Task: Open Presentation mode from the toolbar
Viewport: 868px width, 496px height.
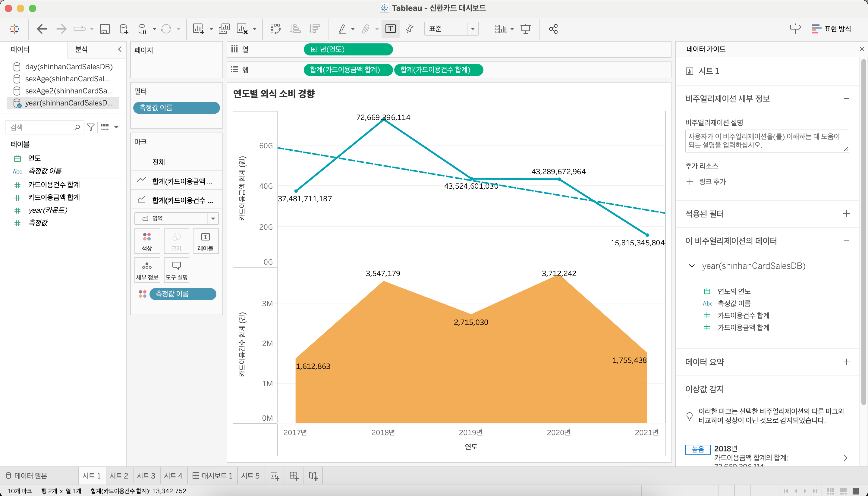Action: pyautogui.click(x=525, y=29)
